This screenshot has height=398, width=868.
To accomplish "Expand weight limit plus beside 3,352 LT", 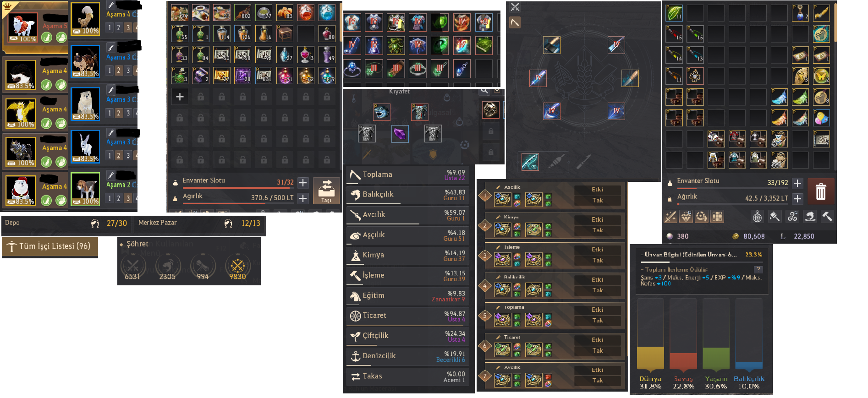I will (797, 199).
